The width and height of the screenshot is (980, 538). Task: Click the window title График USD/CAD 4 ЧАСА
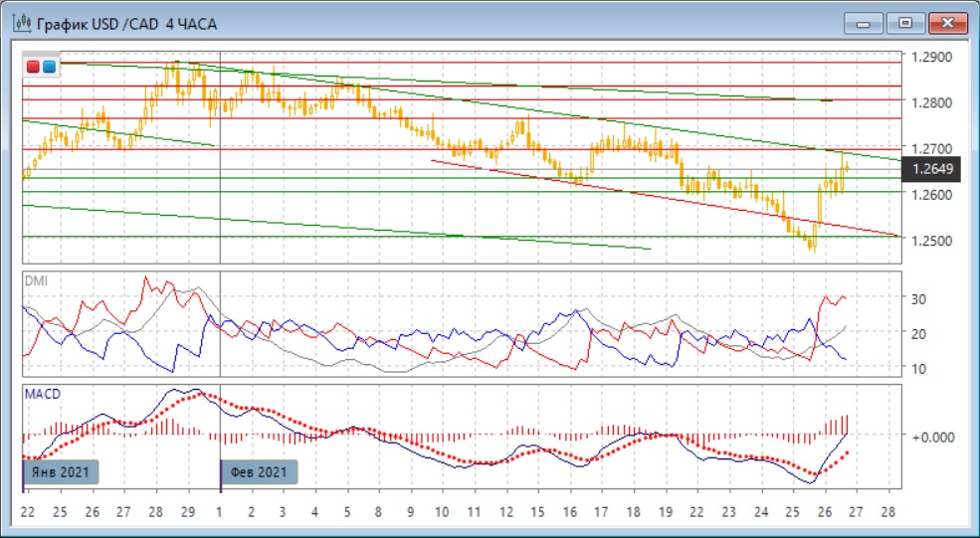pyautogui.click(x=127, y=23)
